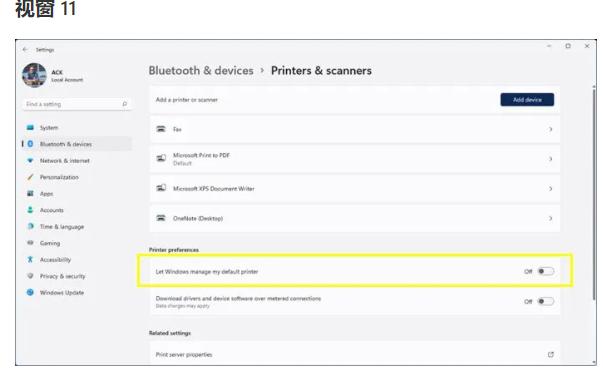Minimize the Settings window
603x376 pixels.
(x=549, y=46)
